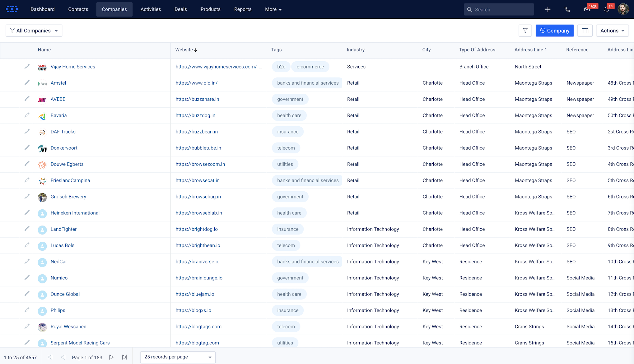The width and height of the screenshot is (634, 364).
Task: Click the Company button to add a company
Action: [x=555, y=30]
